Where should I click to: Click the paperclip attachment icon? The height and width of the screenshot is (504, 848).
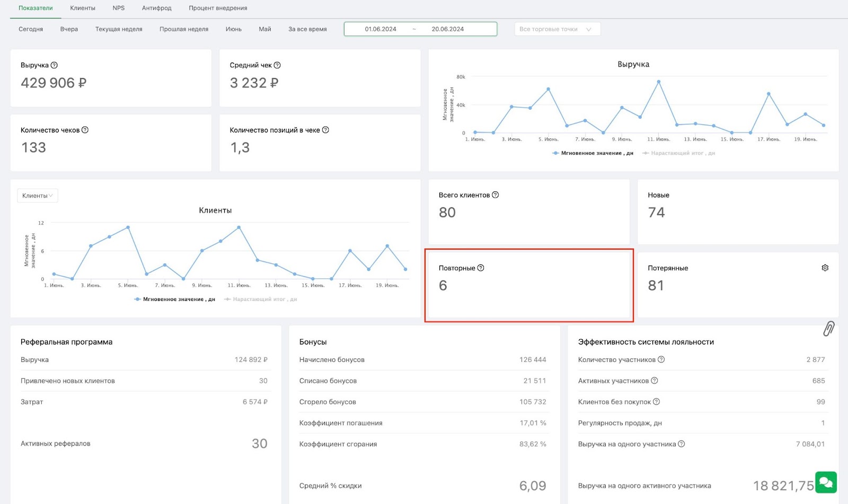[x=829, y=329]
